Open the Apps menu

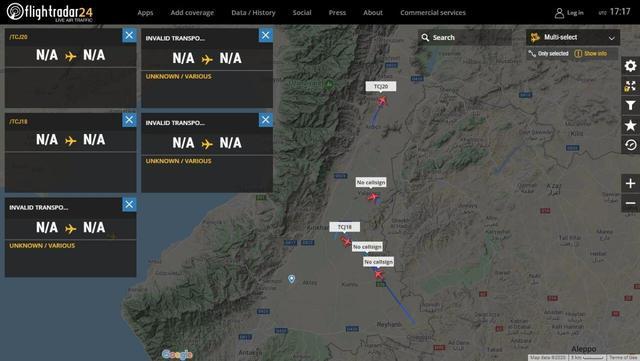pos(145,13)
